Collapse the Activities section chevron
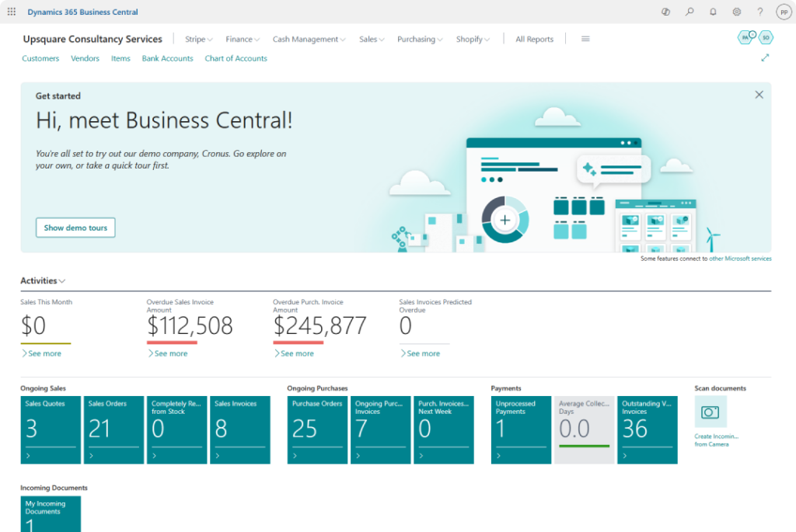 [61, 280]
